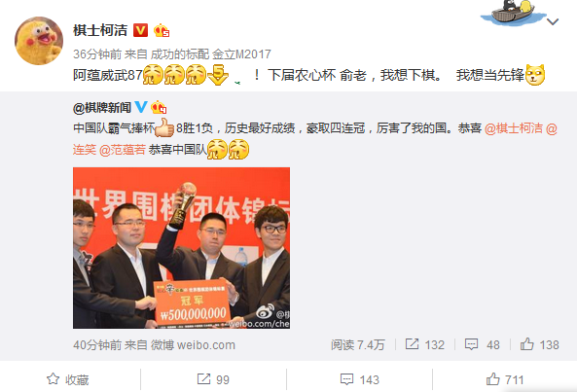Like the original post with 138 likes
The width and height of the screenshot is (577, 392).
(539, 344)
